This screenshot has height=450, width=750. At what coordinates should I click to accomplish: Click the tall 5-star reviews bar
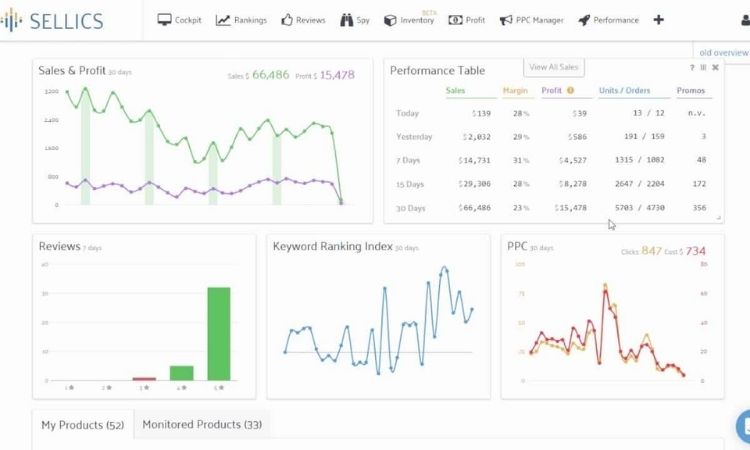[219, 334]
